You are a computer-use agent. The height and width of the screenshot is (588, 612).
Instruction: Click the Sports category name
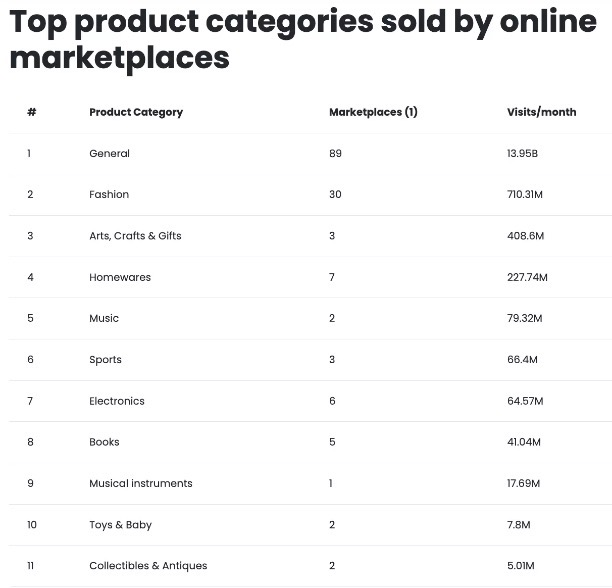coord(105,360)
